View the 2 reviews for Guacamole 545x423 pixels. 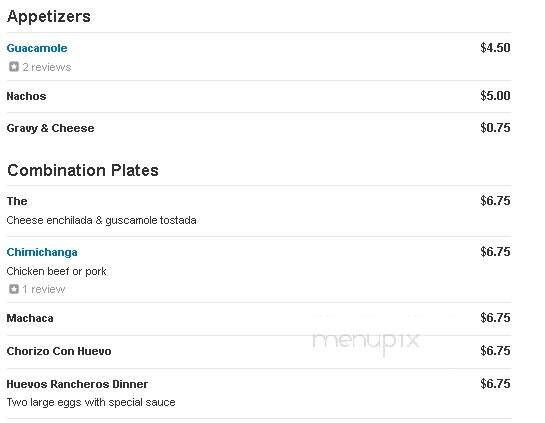point(47,67)
